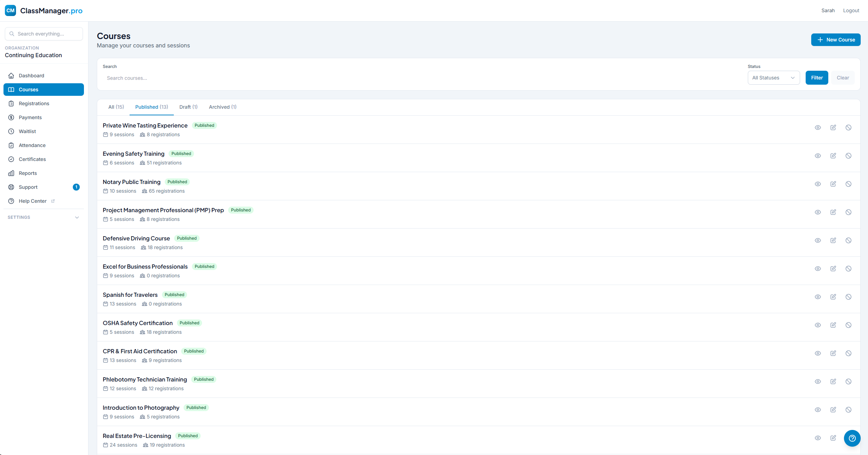Open the Certificates section
The width and height of the screenshot is (868, 455).
(32, 159)
